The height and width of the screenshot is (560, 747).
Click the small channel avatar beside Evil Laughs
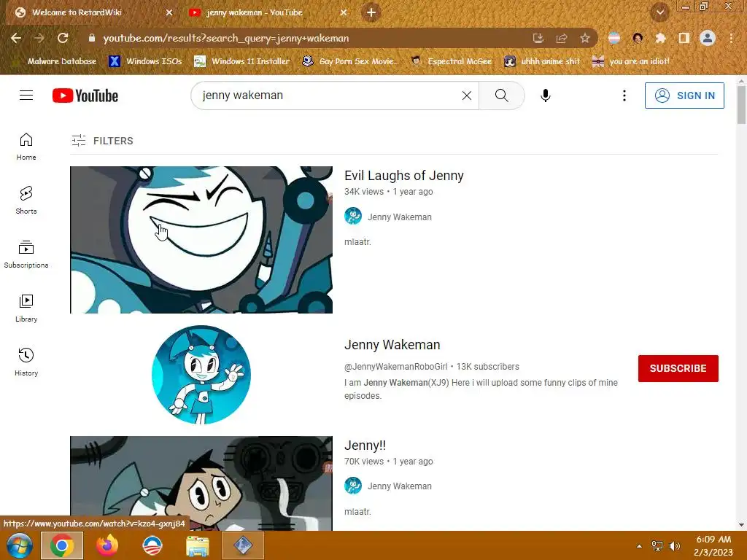(353, 217)
